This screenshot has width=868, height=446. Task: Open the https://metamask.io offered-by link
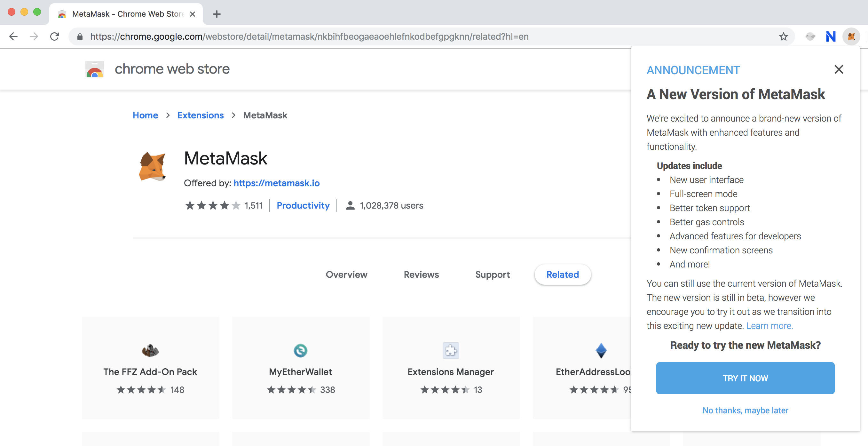coord(276,183)
